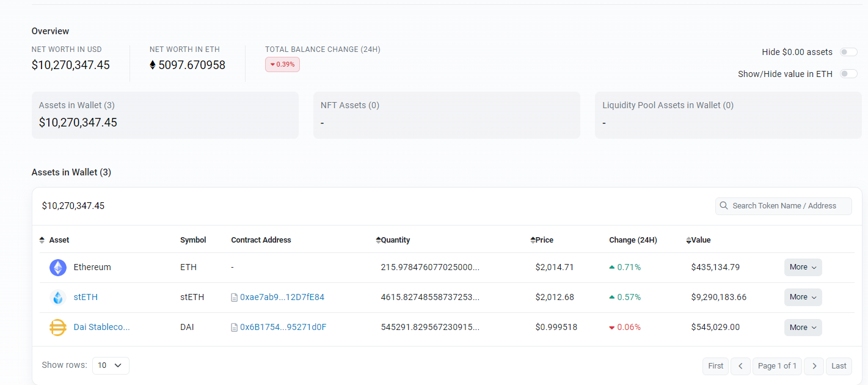Jump to the First page button
This screenshot has width=868, height=385.
click(716, 366)
